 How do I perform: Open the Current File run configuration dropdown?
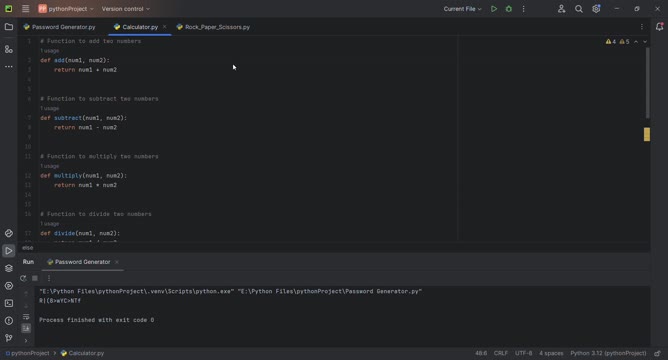coord(462,9)
